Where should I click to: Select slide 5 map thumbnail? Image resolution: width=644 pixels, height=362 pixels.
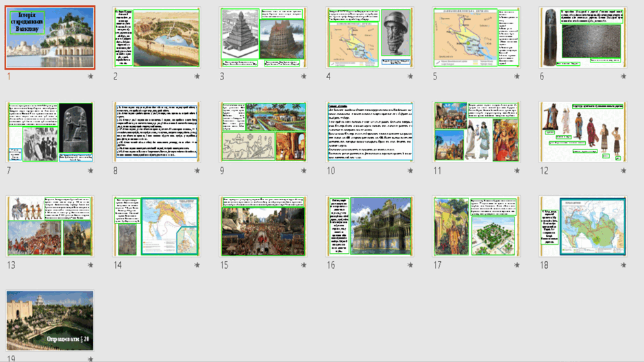click(476, 38)
